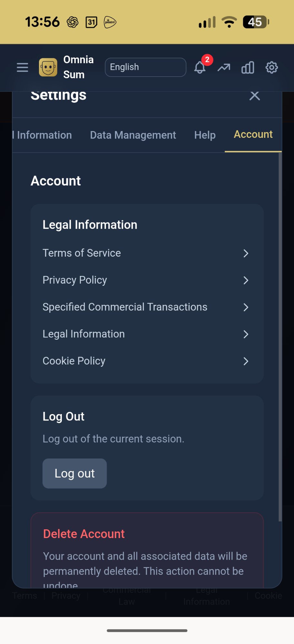
Task: Close the Settings panel
Action: 254,96
